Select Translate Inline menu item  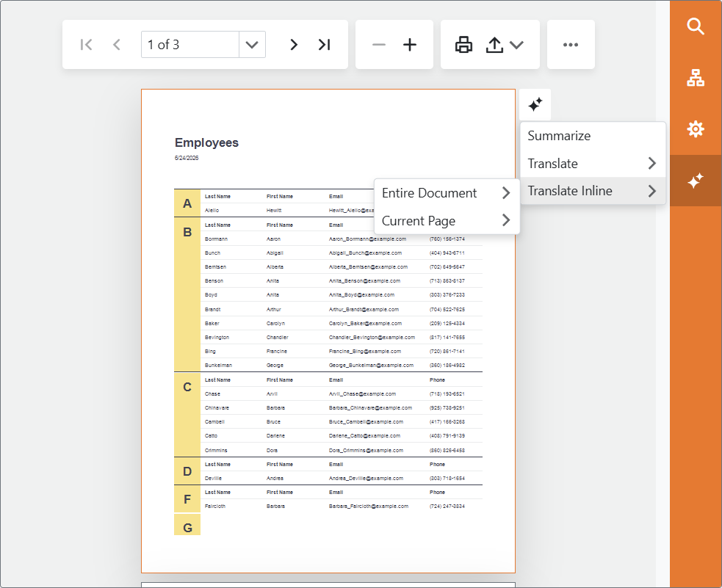click(593, 191)
